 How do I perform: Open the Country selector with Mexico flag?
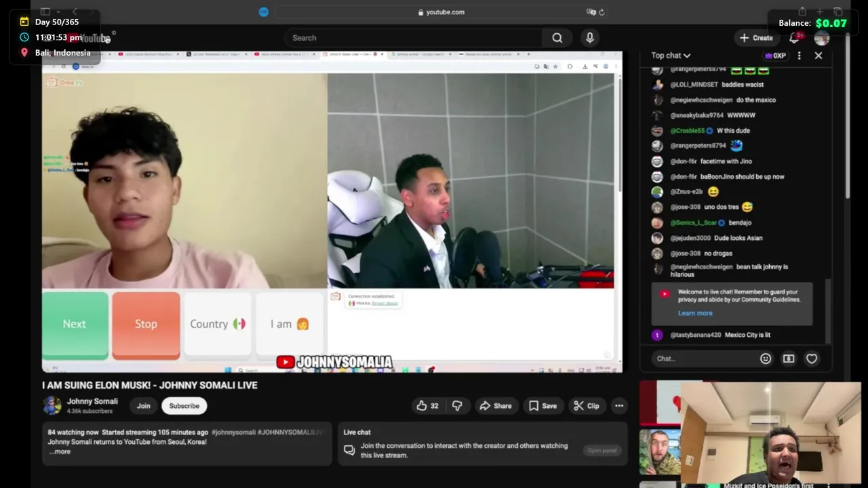(218, 324)
